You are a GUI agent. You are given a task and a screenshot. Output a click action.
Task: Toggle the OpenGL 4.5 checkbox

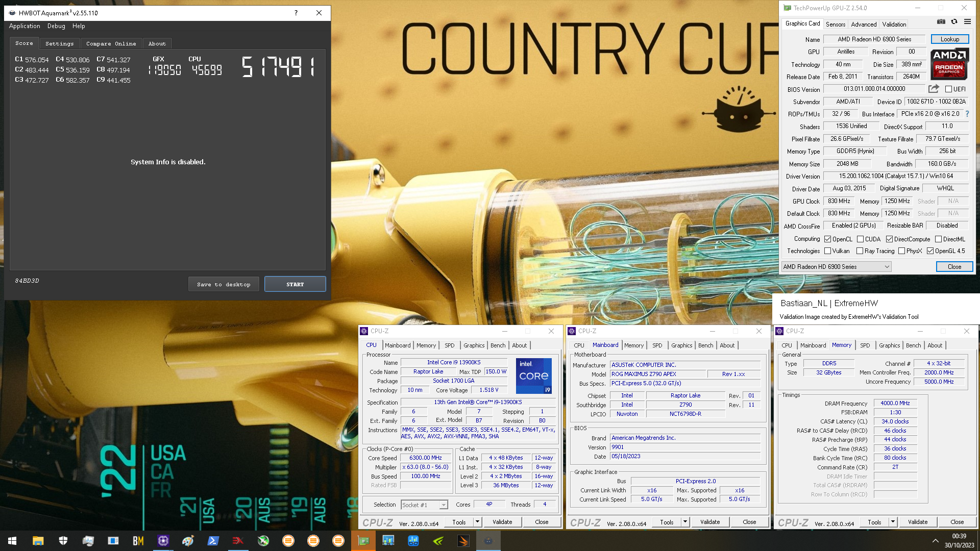coord(930,251)
